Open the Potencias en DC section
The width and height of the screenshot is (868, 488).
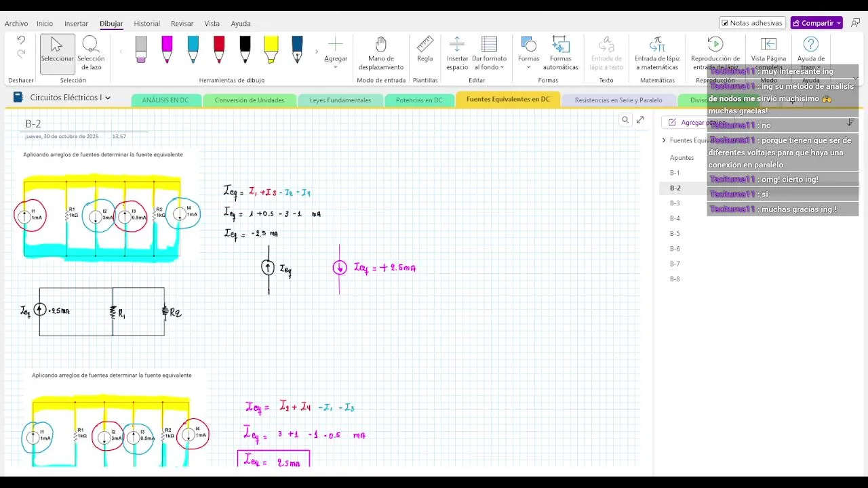[x=419, y=100]
